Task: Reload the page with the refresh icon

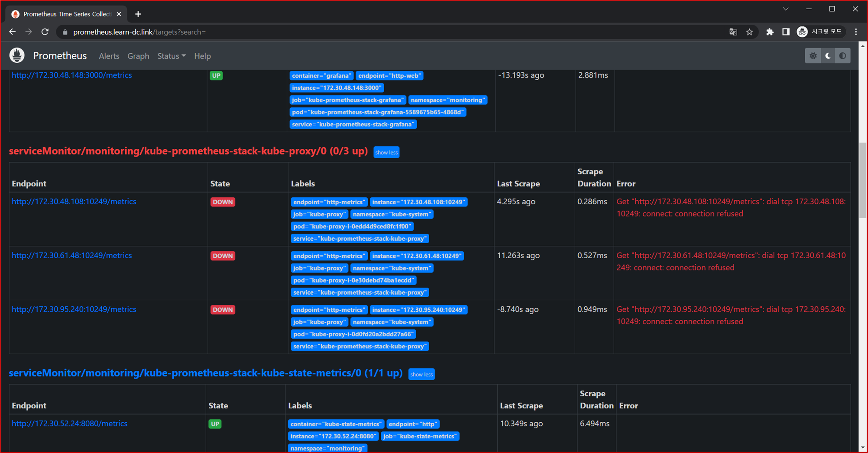Action: [45, 32]
